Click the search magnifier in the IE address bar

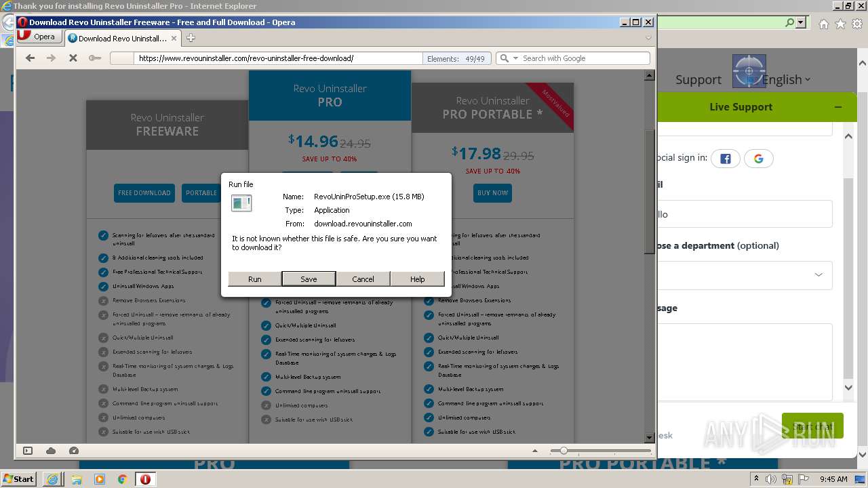point(789,22)
